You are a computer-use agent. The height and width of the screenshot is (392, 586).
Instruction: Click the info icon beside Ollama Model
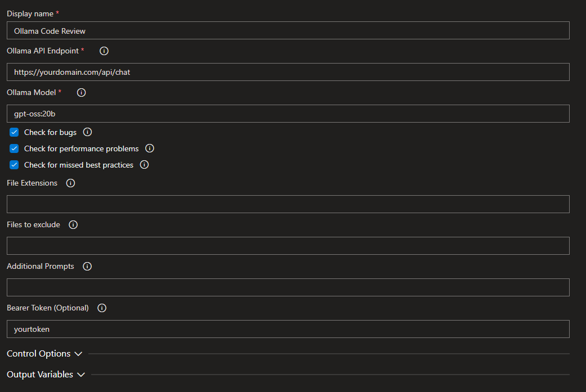(81, 92)
